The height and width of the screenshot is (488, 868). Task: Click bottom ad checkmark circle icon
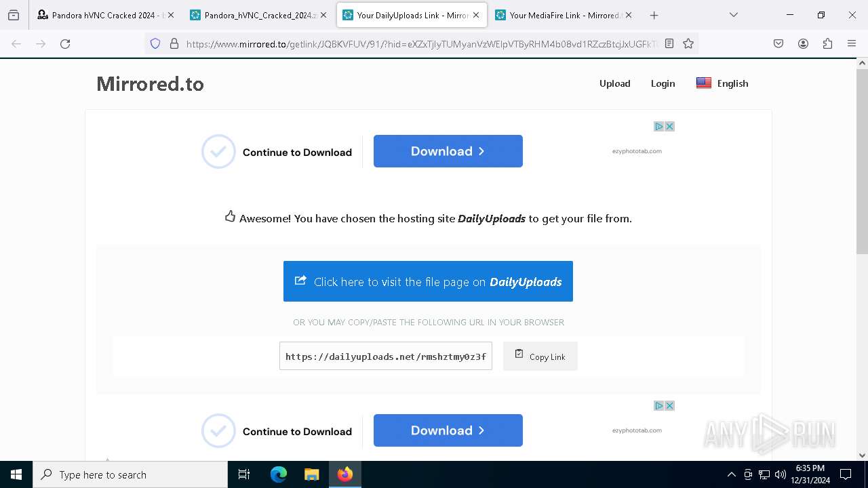[x=218, y=430]
